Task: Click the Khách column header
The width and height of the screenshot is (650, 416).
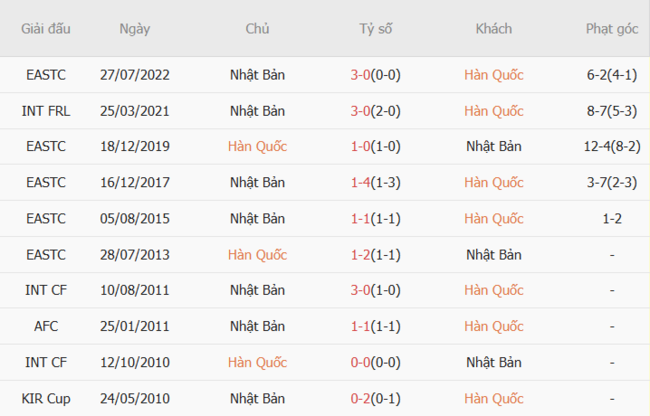Action: click(494, 29)
